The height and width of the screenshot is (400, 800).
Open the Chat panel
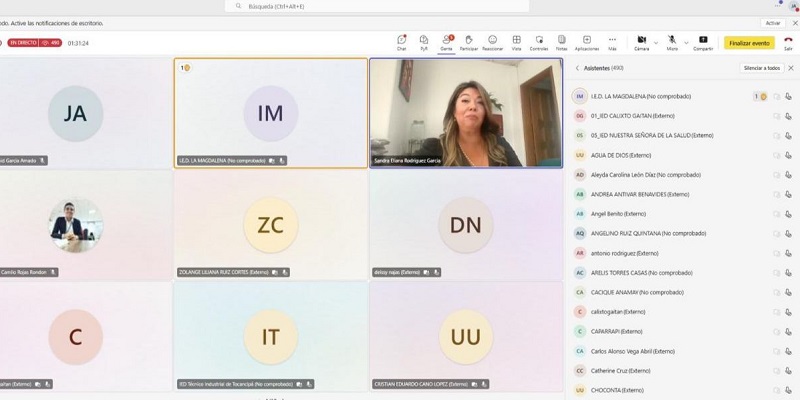[x=401, y=42]
